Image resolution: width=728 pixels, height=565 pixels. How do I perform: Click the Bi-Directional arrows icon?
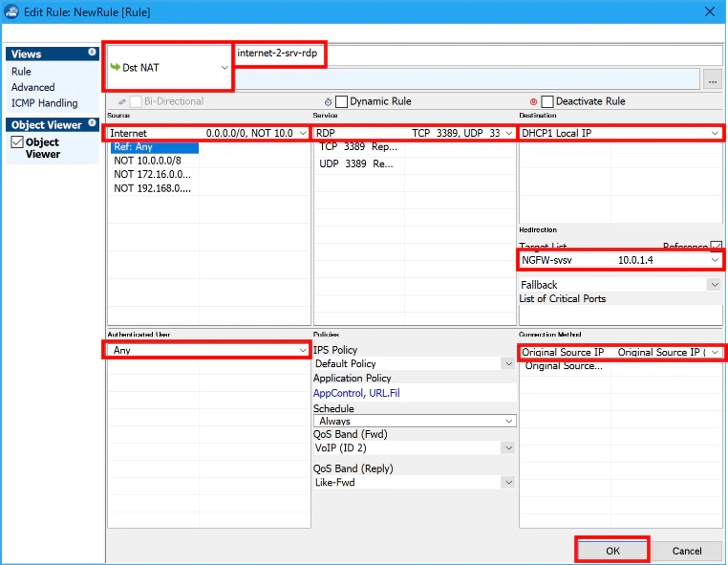[122, 101]
